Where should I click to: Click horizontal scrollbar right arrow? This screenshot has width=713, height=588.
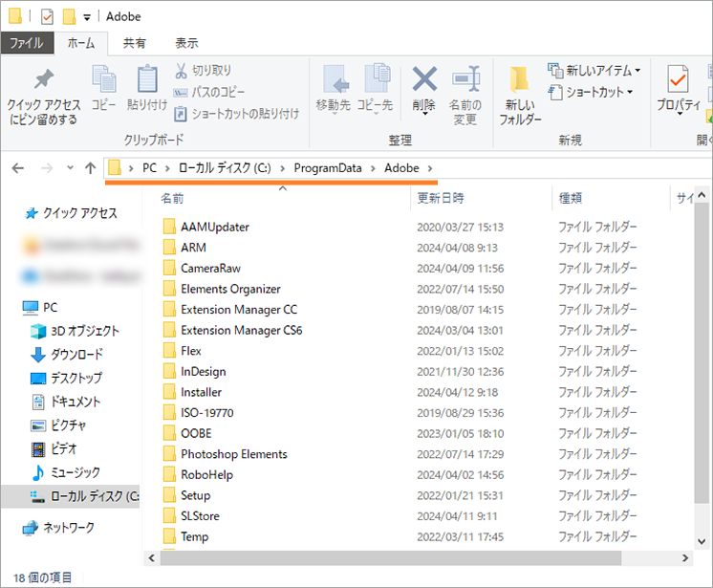point(685,558)
